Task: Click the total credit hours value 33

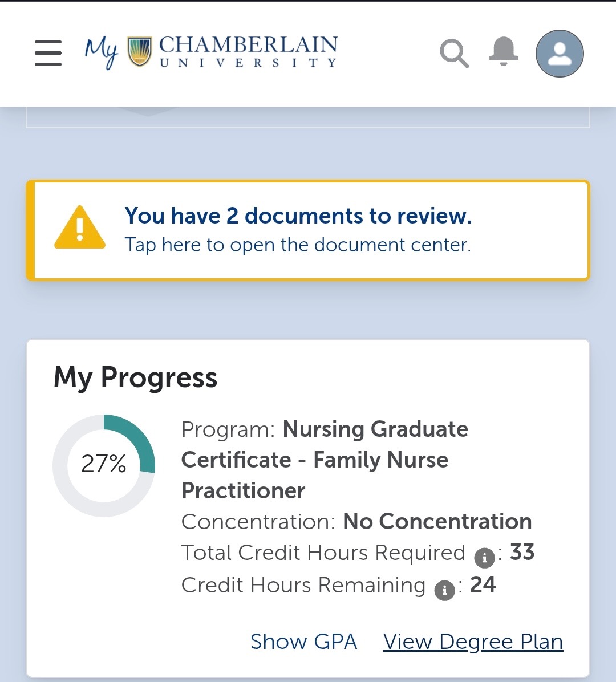Action: [522, 552]
